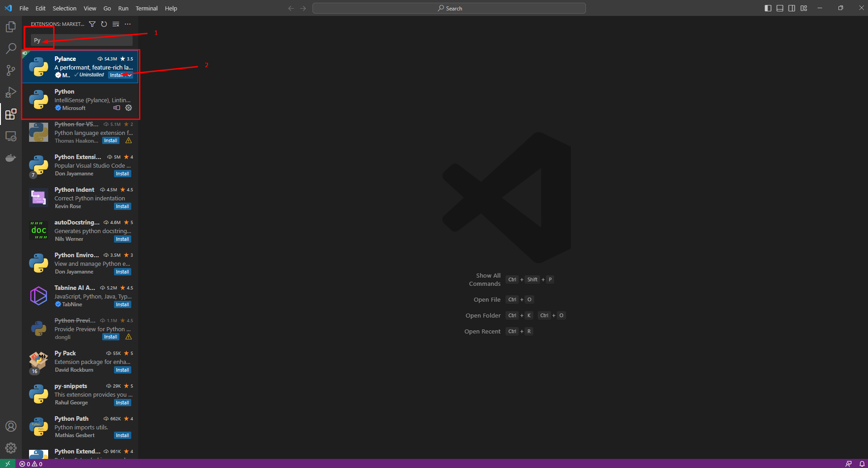Install the autoDocstring extension
The height and width of the screenshot is (468, 868).
123,239
